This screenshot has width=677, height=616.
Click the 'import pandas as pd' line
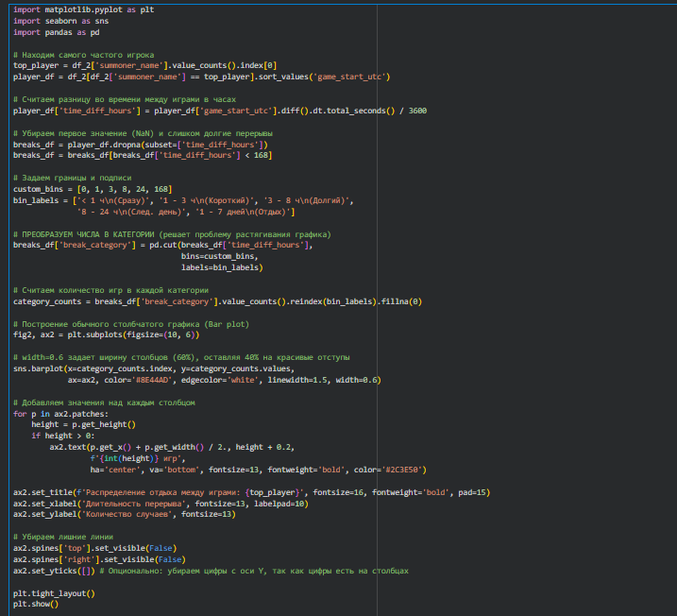point(56,32)
